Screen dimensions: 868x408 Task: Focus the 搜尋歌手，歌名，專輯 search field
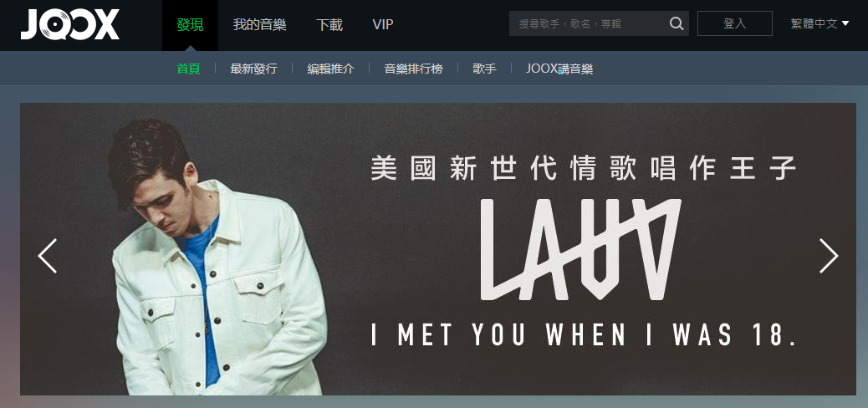[588, 23]
